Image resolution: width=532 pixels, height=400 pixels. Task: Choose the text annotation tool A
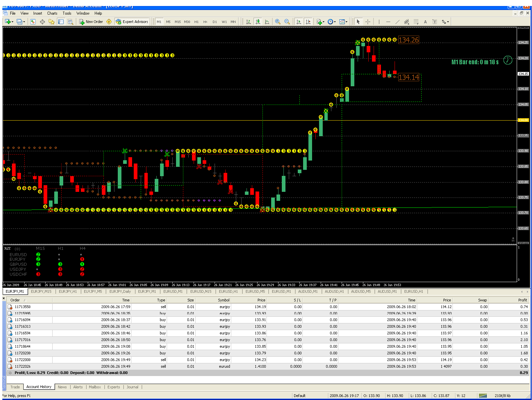(425, 22)
